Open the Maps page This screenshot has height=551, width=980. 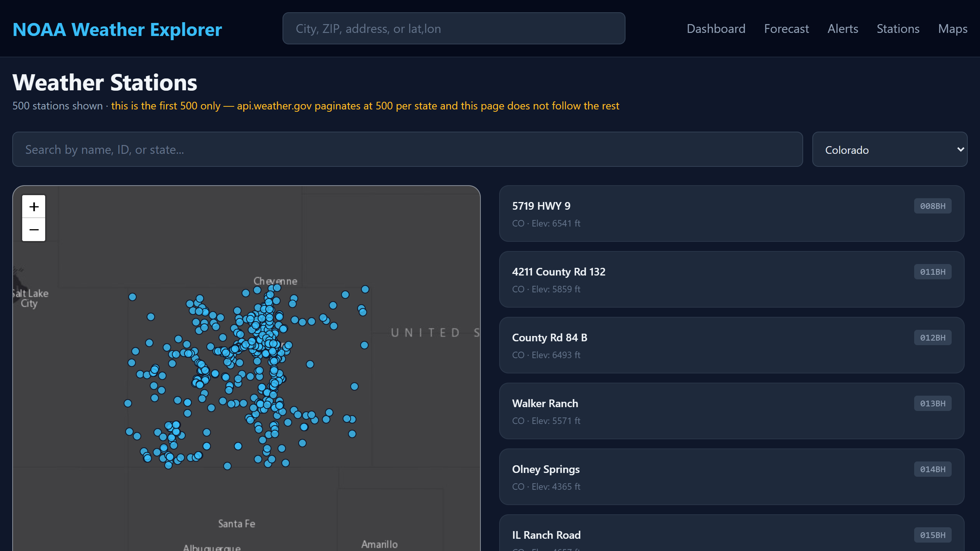pos(952,29)
